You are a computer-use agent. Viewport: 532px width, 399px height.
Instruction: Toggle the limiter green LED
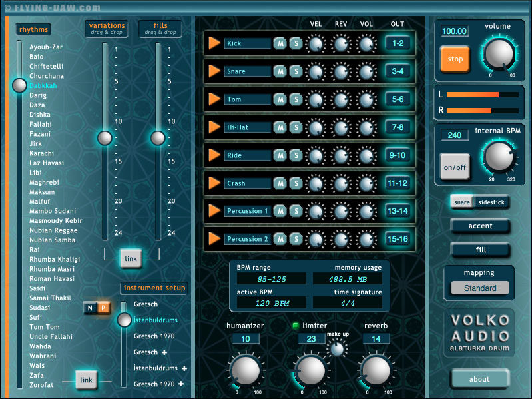pyautogui.click(x=295, y=326)
